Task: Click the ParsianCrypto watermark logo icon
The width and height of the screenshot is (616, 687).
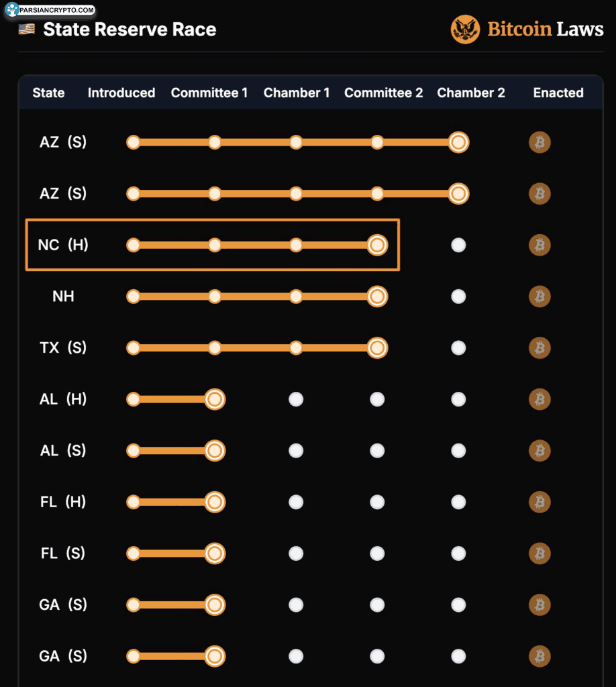Action: pos(11,9)
